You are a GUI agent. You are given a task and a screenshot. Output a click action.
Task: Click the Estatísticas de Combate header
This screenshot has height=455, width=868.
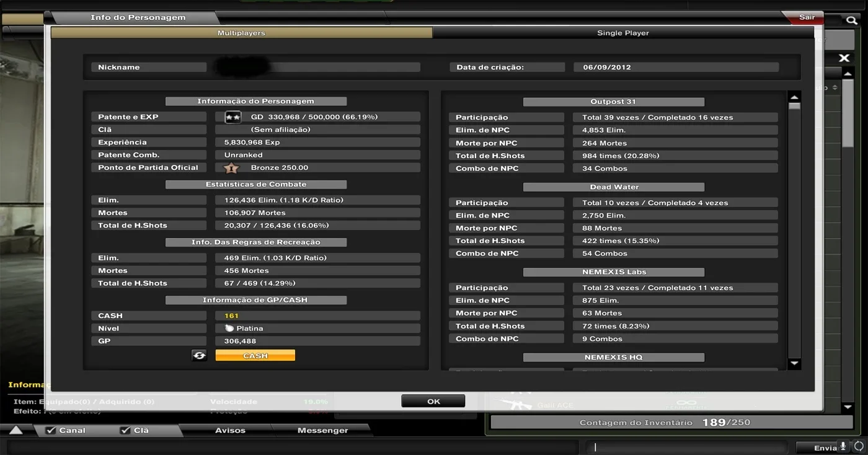click(x=255, y=184)
